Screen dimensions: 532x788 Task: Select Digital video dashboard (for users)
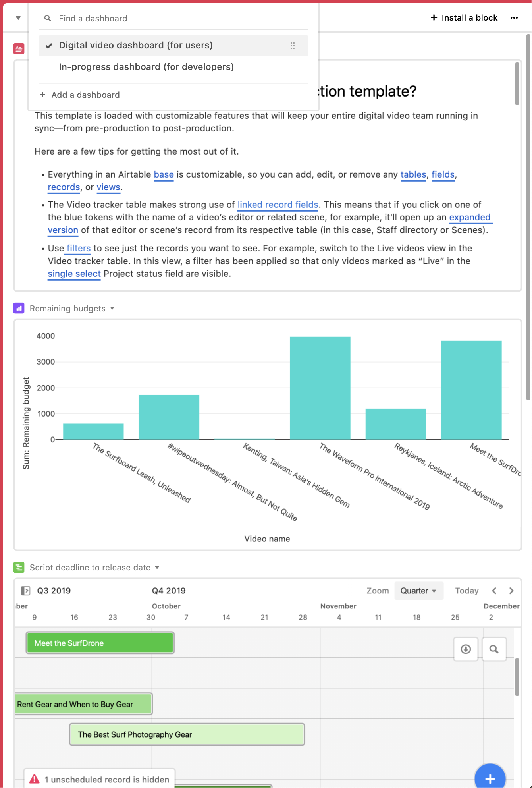173,45
